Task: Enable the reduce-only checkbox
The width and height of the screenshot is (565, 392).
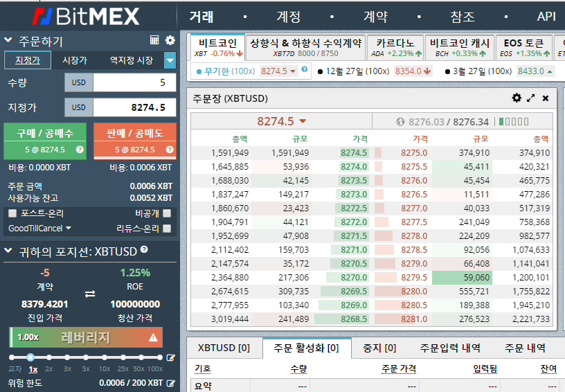Action: [x=167, y=228]
